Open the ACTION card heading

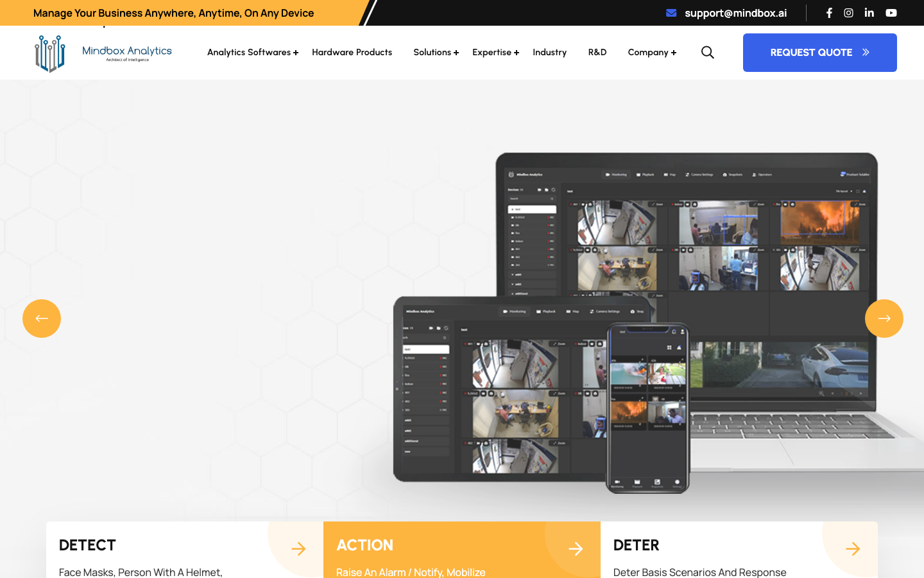click(364, 545)
